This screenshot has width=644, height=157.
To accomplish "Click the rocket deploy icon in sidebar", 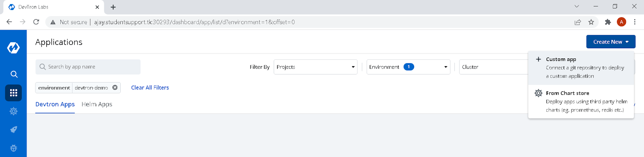I will [x=14, y=130].
